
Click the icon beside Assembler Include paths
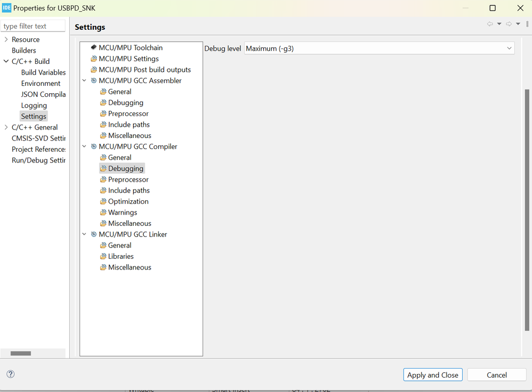(103, 125)
